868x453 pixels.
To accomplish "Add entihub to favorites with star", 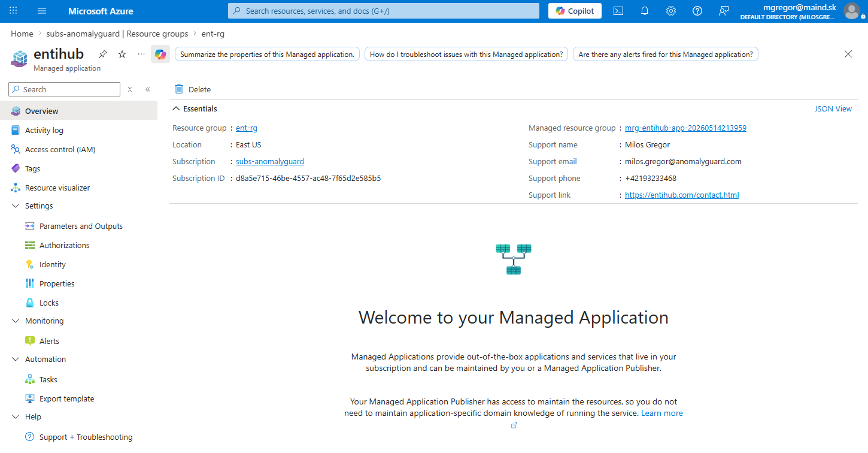I will [x=122, y=55].
